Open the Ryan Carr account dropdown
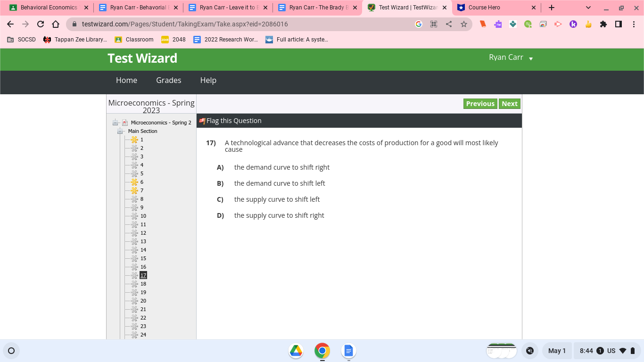644x362 pixels. [x=510, y=58]
